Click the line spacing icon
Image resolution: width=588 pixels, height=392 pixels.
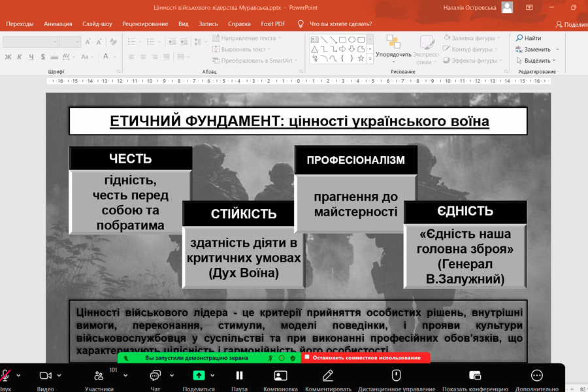197,42
